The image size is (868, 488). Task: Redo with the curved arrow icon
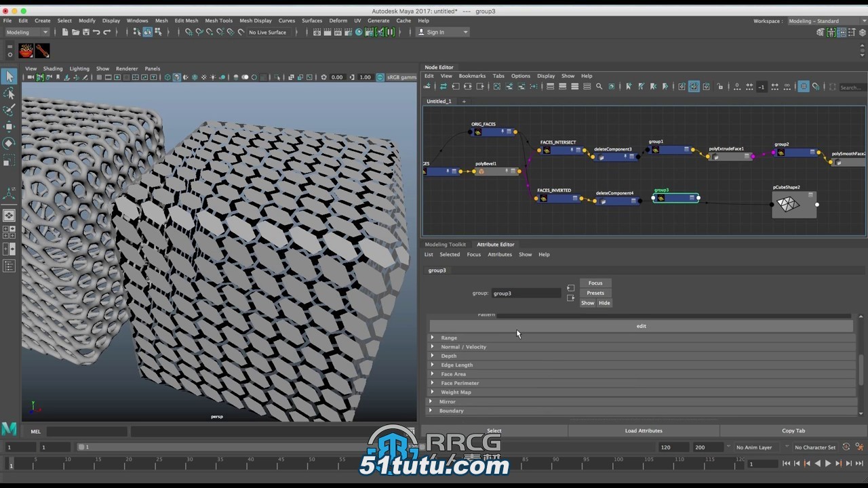106,32
